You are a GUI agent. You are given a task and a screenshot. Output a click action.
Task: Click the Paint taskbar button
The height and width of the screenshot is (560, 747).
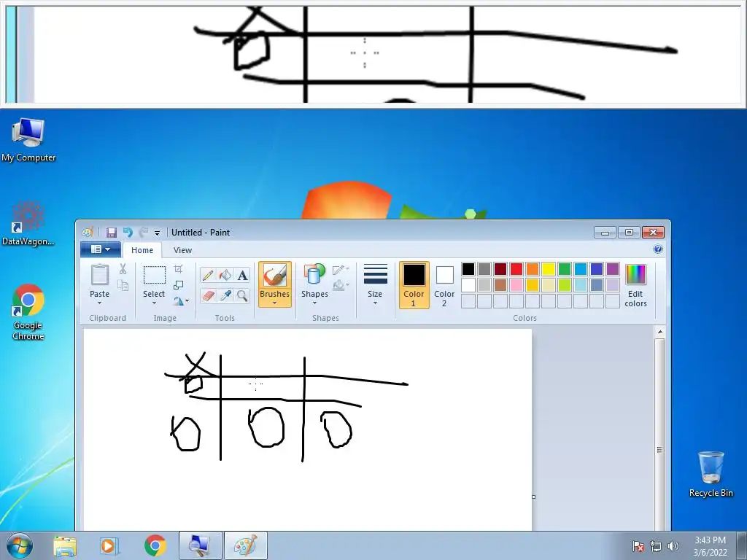click(x=245, y=545)
